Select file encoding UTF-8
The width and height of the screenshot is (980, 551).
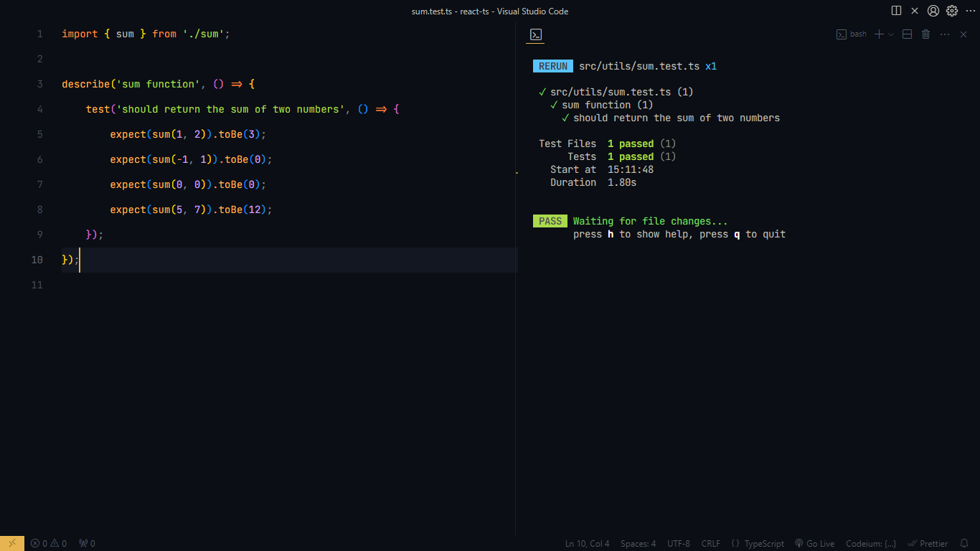click(x=678, y=543)
